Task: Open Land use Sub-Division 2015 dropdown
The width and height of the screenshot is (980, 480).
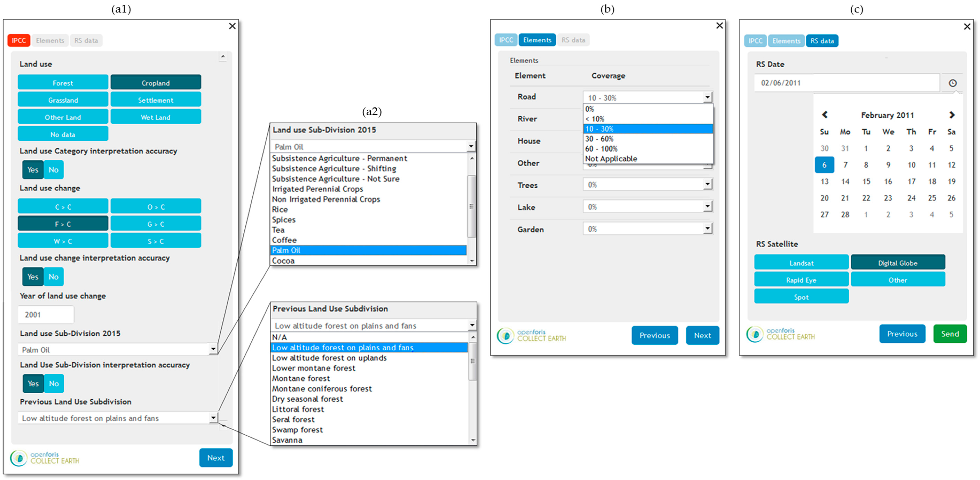Action: click(213, 349)
